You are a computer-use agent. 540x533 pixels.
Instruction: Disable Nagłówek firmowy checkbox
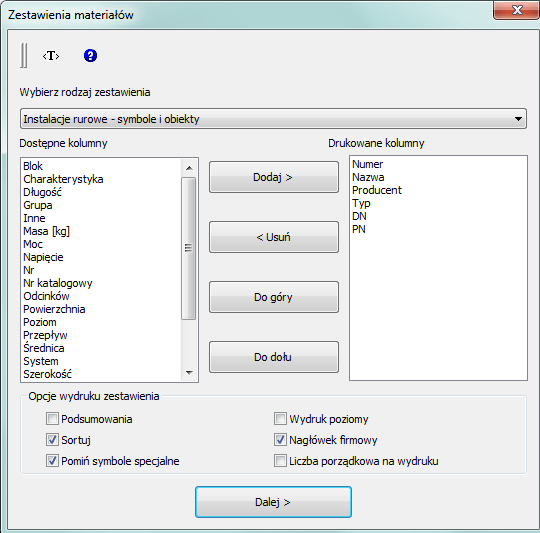pos(280,440)
